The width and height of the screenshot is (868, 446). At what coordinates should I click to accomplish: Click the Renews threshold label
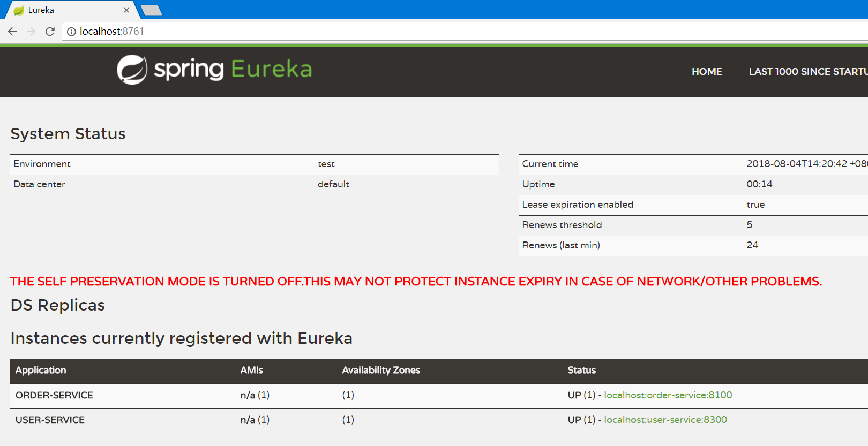(x=562, y=225)
